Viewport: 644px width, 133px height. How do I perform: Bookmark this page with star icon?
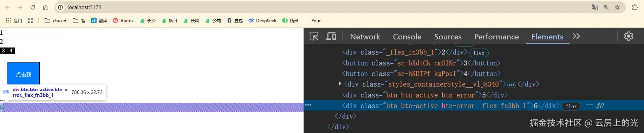[617, 7]
